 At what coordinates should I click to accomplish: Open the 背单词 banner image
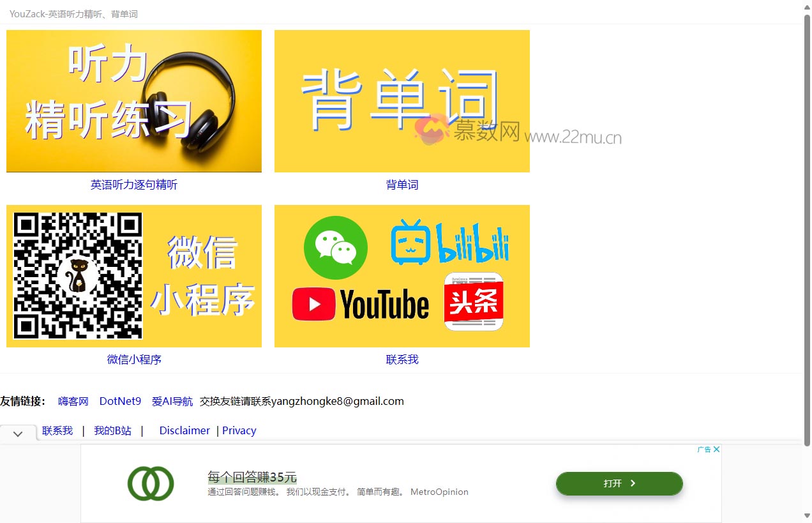[402, 101]
